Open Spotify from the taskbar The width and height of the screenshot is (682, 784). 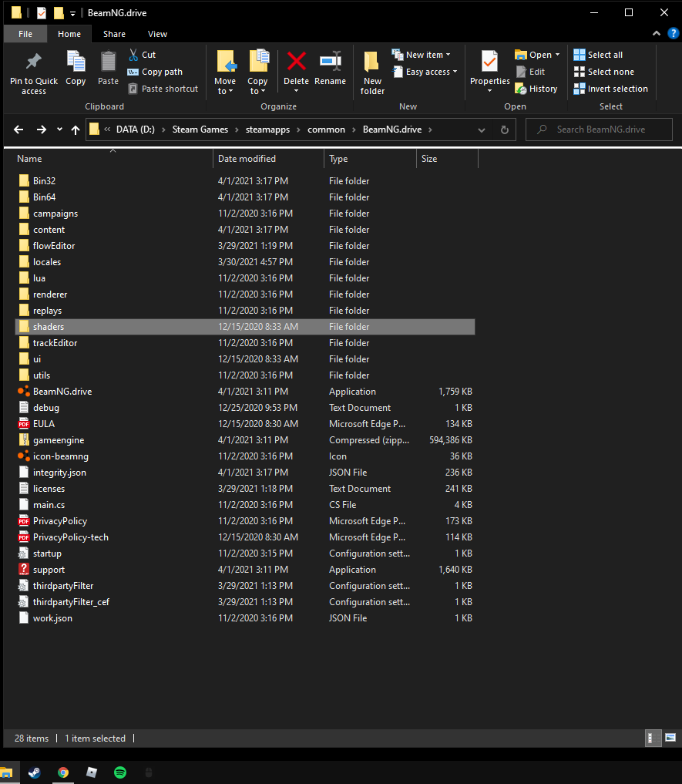pos(120,772)
